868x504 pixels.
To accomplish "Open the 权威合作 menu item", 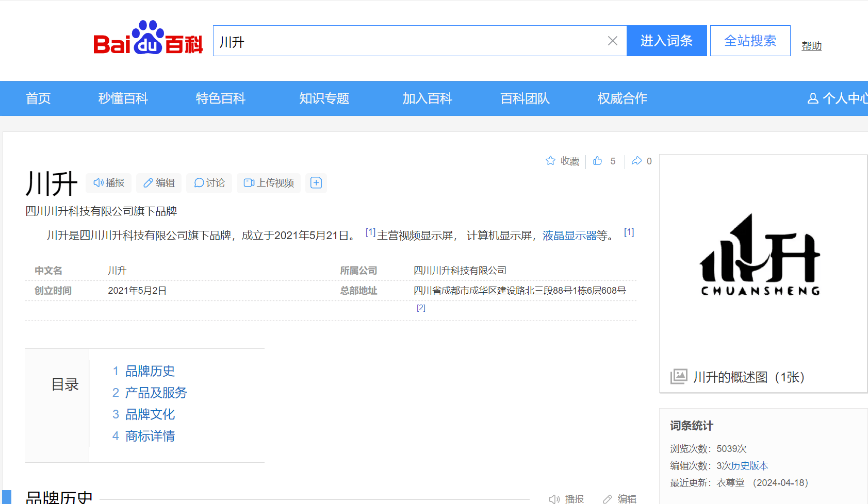I will (623, 98).
